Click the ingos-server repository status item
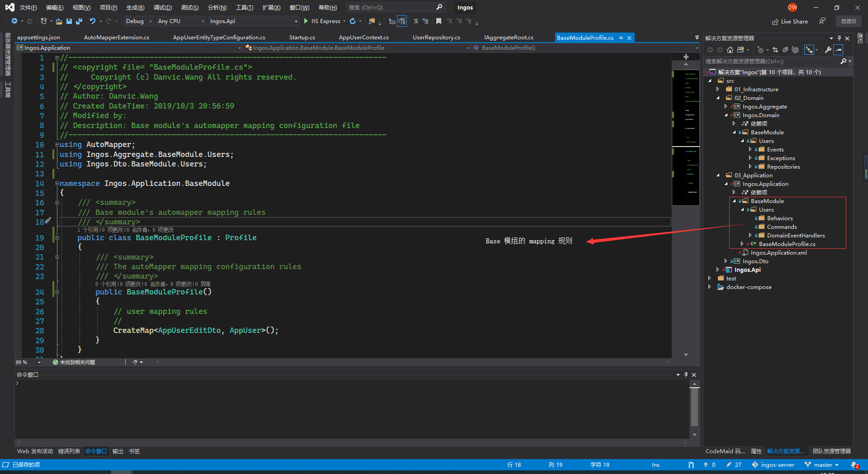This screenshot has width=868, height=474. pyautogui.click(x=773, y=465)
